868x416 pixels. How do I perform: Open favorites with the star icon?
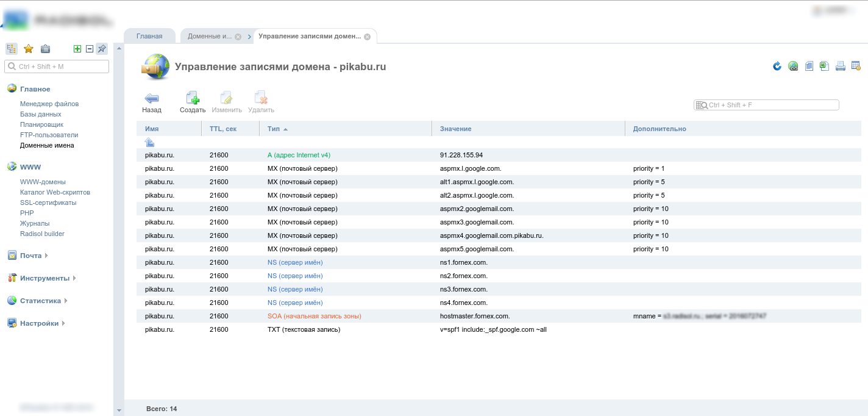[28, 49]
